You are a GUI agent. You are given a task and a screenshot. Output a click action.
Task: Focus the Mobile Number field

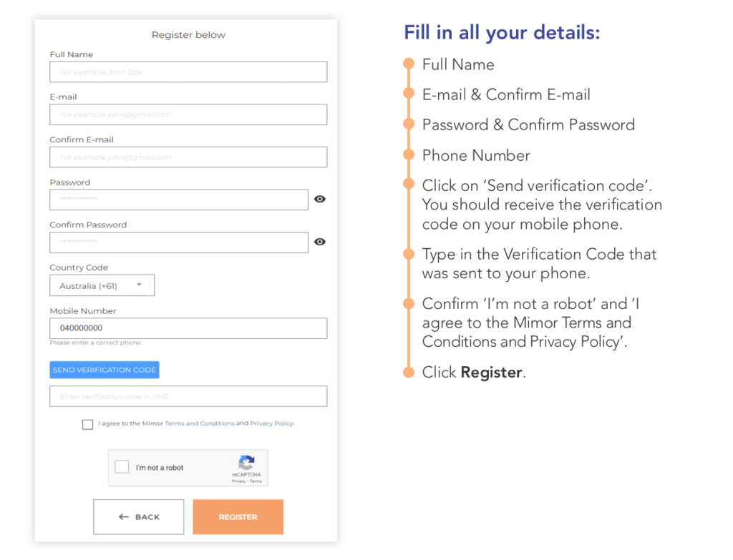(188, 328)
